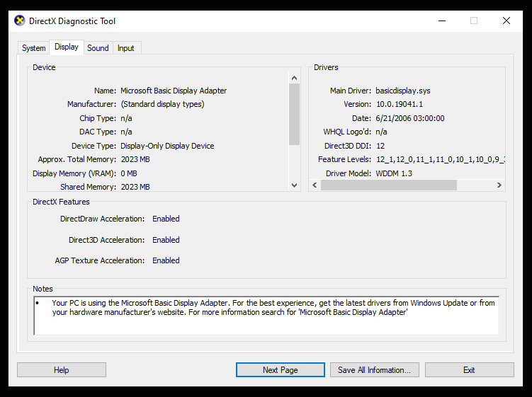Screen dimensions: 532x397
Task: Minimize the DirectX Diagnostic Tool window
Action: pos(442,21)
